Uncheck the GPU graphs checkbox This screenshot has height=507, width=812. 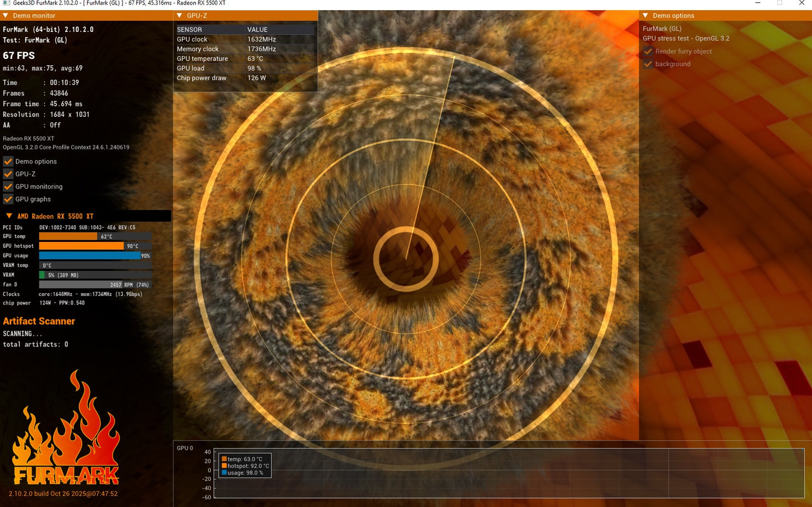8,199
